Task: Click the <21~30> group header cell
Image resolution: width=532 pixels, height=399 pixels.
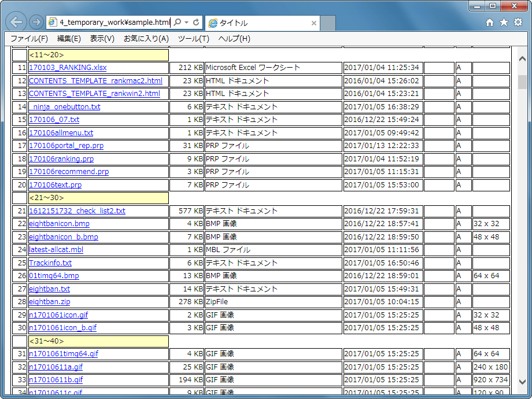Action: point(98,198)
